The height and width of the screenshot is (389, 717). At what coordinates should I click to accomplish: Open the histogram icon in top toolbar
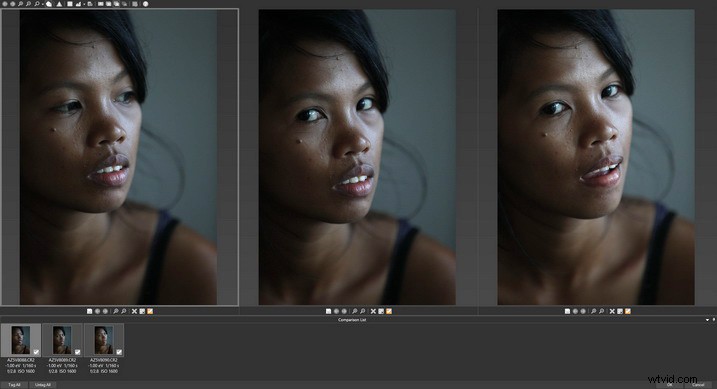(78, 4)
